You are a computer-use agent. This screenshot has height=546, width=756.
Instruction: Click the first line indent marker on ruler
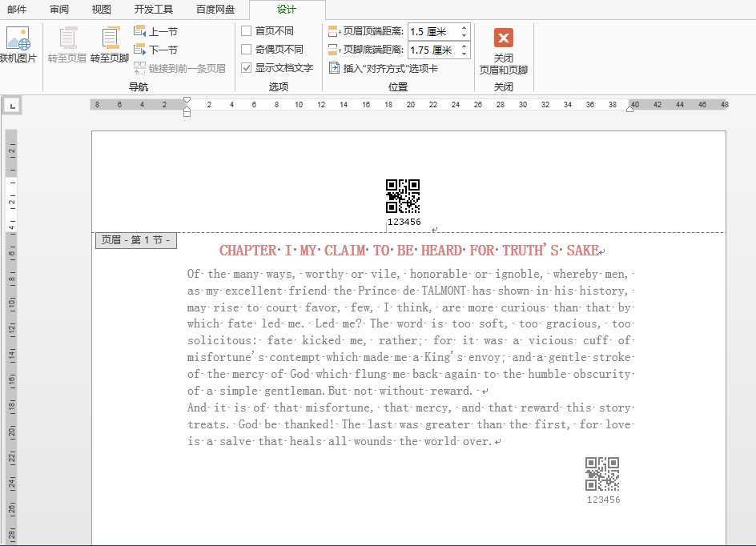pos(187,100)
